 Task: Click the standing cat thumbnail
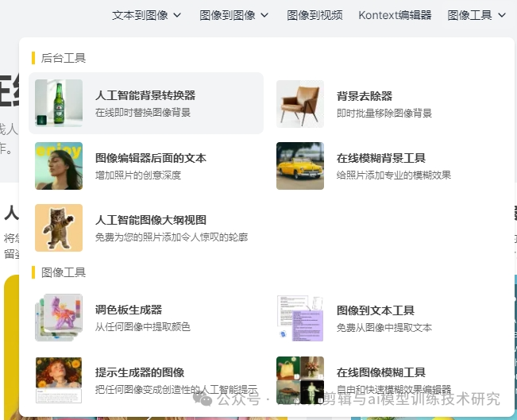point(59,228)
